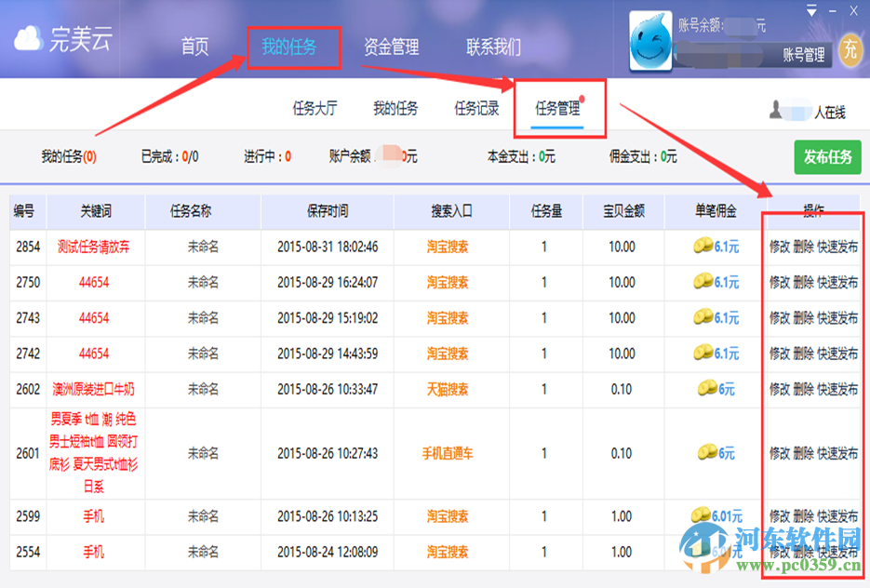
Task: Click 删除 on task row 2750
Action: coord(806,281)
